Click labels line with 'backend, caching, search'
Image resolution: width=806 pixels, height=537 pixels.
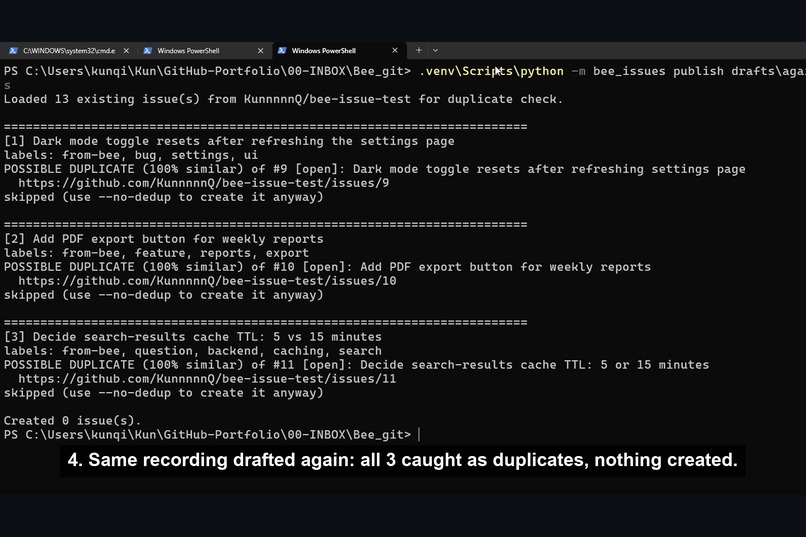(193, 351)
